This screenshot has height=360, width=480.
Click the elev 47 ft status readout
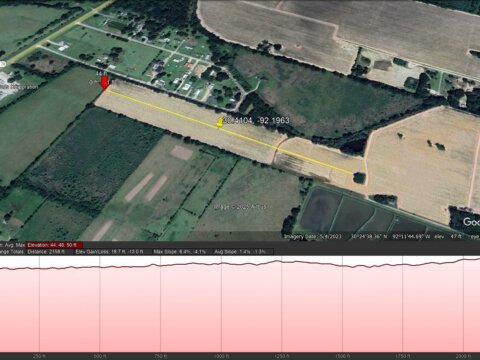point(449,236)
